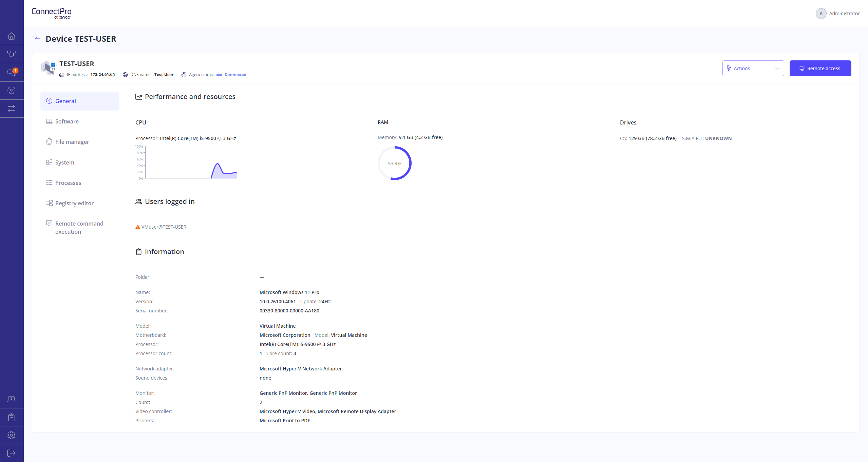Screen dimensions: 868x462
Task: Click the TEST-USER Windows 11 device icon
Action: pos(49,68)
